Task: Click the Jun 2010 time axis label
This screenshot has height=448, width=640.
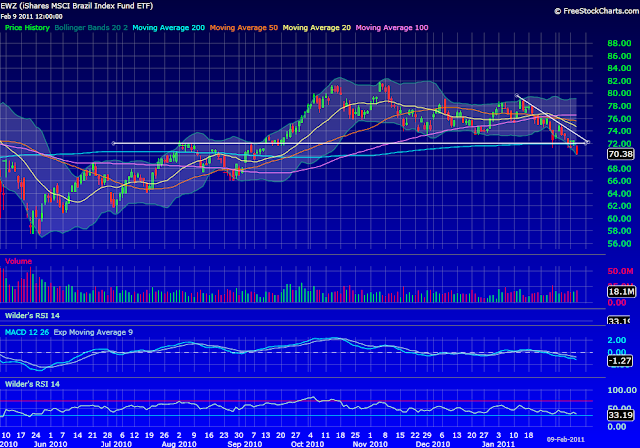Action: tap(50, 444)
